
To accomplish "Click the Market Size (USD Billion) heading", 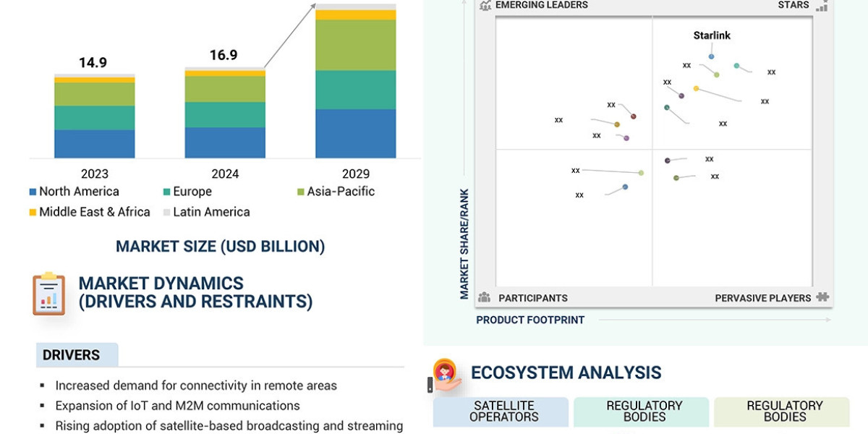I will [222, 246].
